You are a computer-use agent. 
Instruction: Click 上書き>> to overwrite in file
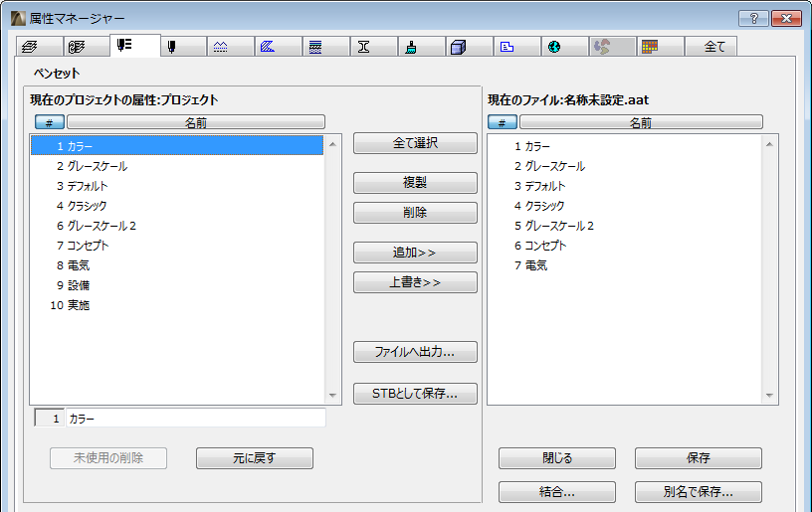415,282
